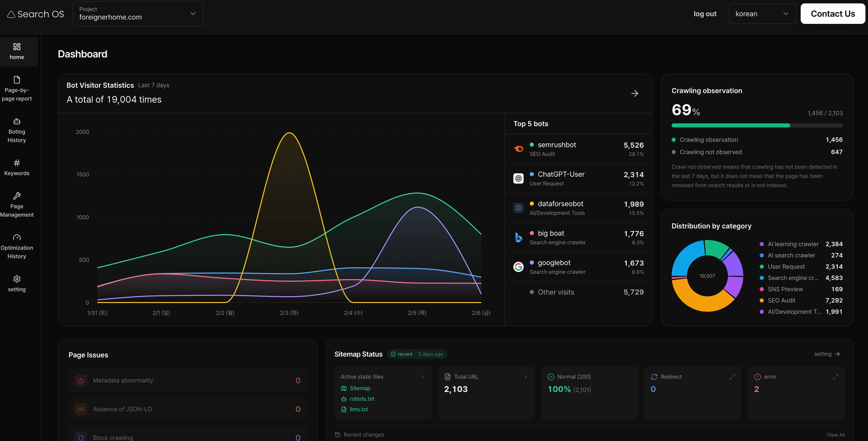Screen dimensions: 868x441
Task: Open the Page-by-page report icon
Action: click(17, 80)
